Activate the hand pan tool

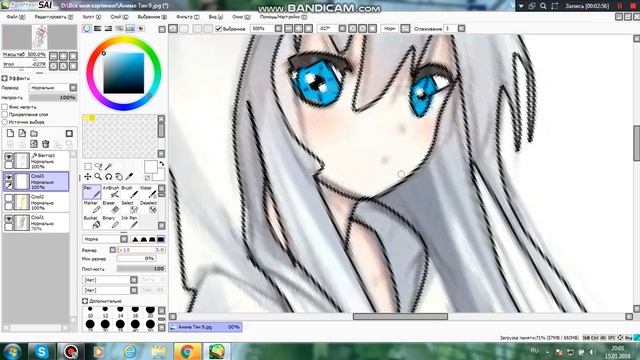point(119,177)
